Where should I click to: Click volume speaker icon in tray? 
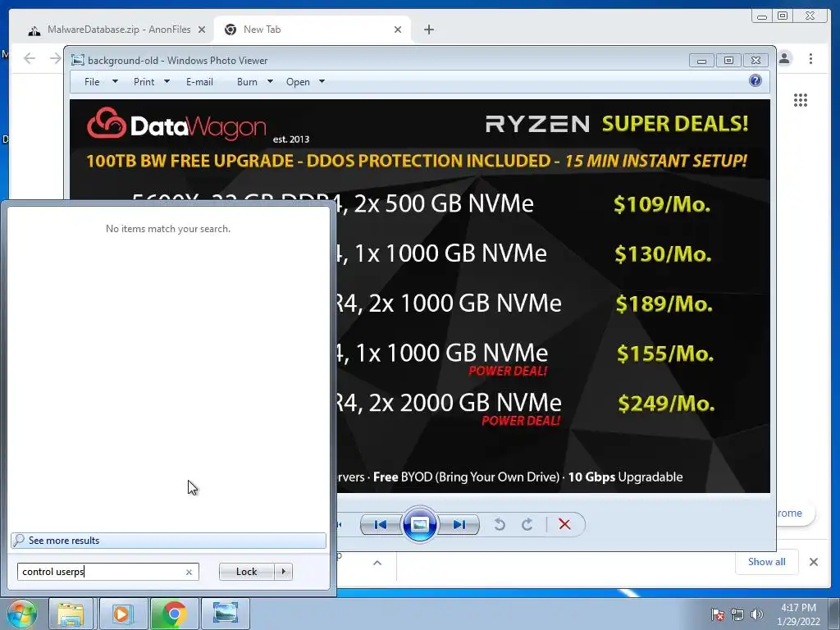[x=756, y=614]
